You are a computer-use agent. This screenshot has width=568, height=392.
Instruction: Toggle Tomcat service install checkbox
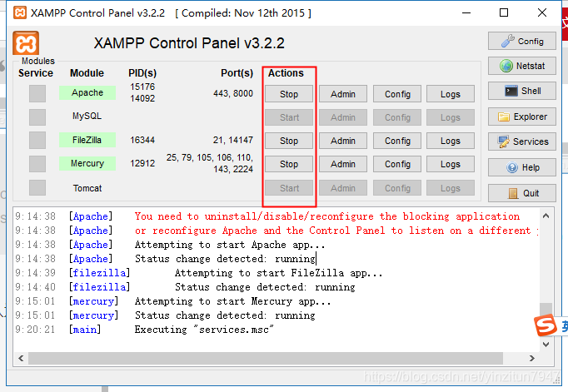pos(37,188)
